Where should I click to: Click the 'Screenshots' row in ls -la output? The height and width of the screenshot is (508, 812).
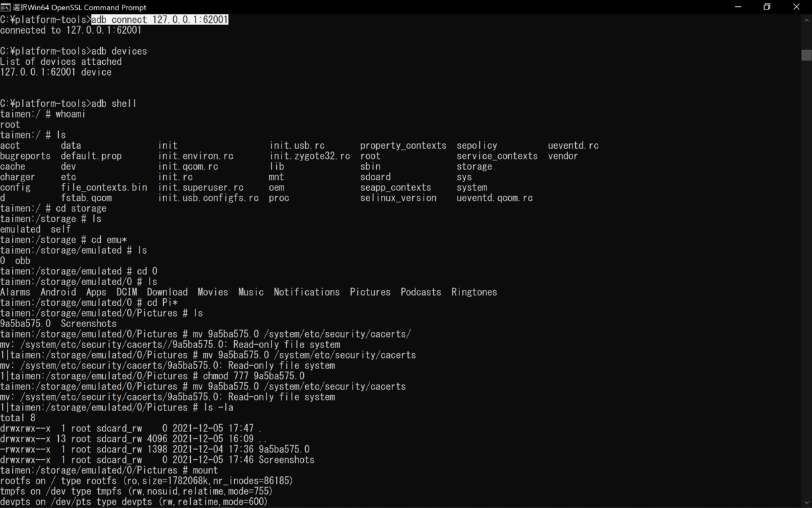[157, 459]
